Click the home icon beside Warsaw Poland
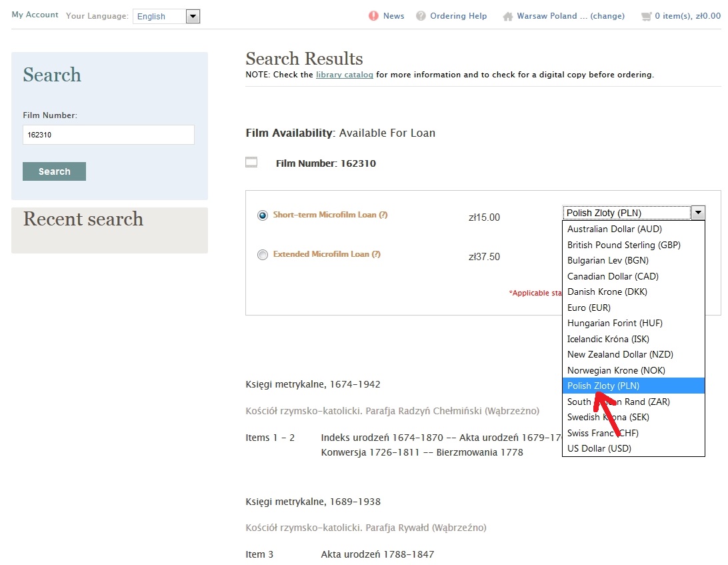 pyautogui.click(x=508, y=16)
